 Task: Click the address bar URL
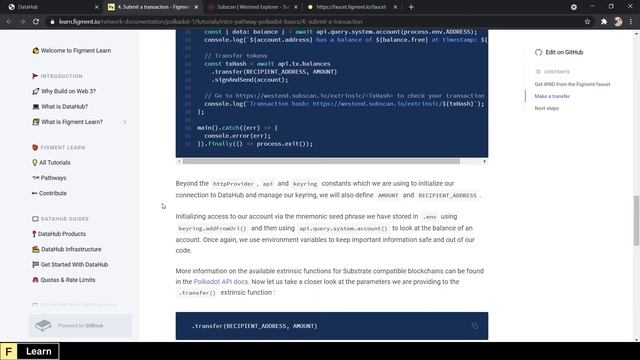point(210,22)
